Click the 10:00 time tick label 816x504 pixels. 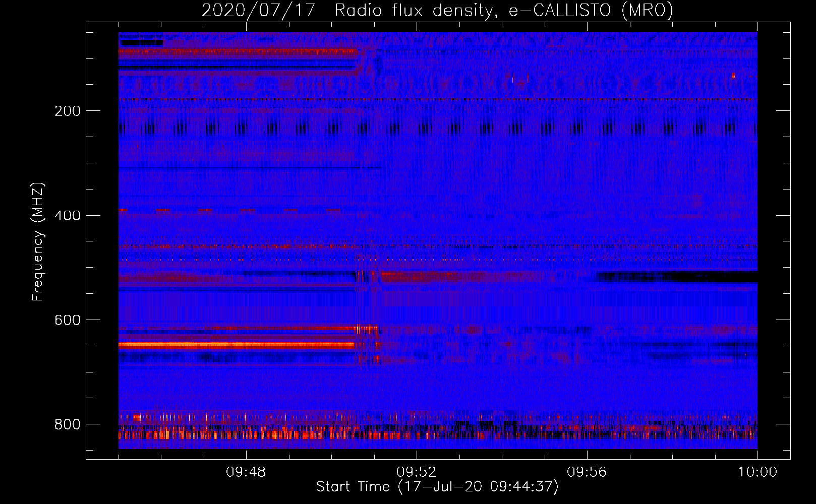click(x=757, y=472)
